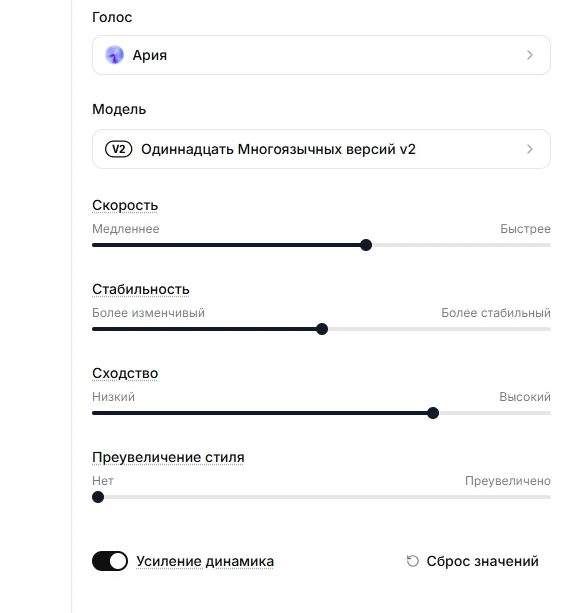The width and height of the screenshot is (570, 613).
Task: Click the Скорость label for tooltip info
Action: tap(125, 205)
